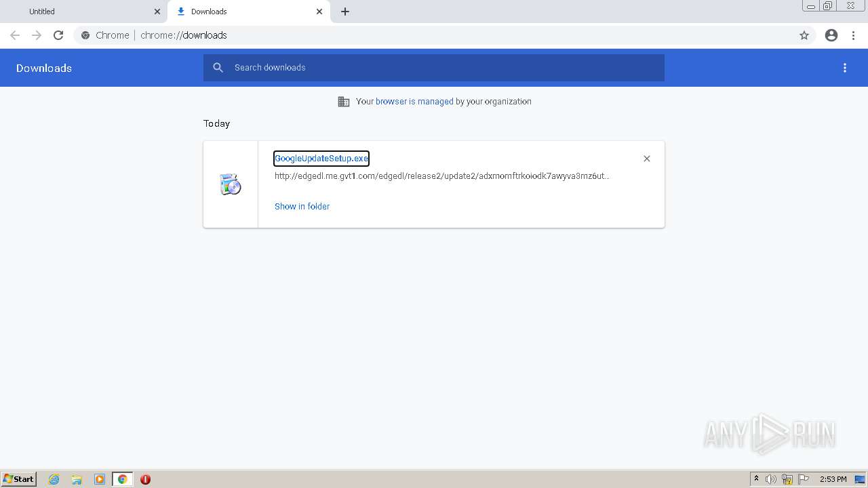Click the edgedl.me.gvt1.com download source URL
Screen dimensions: 868x488
[x=442, y=176]
